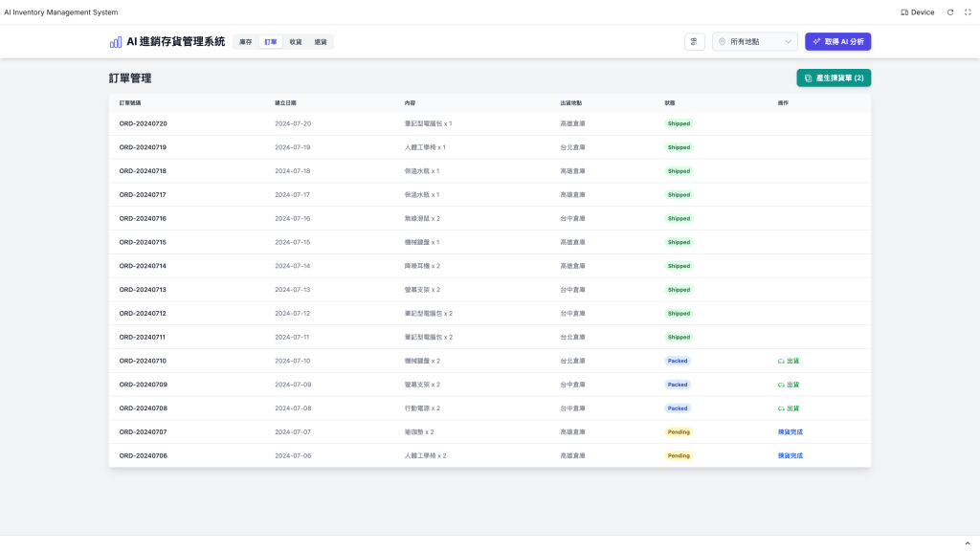Click 出貨 for order ORD-20240709
The image size is (980, 551).
pos(789,385)
